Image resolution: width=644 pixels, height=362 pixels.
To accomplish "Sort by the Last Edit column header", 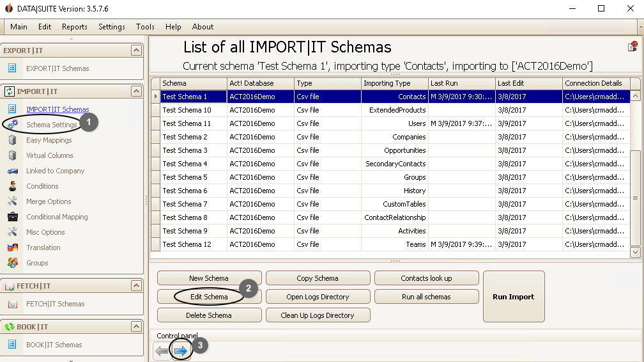I will click(528, 83).
